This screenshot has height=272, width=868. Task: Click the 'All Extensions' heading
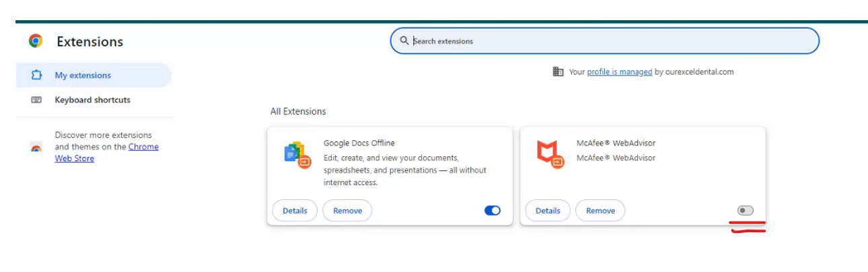pyautogui.click(x=298, y=111)
